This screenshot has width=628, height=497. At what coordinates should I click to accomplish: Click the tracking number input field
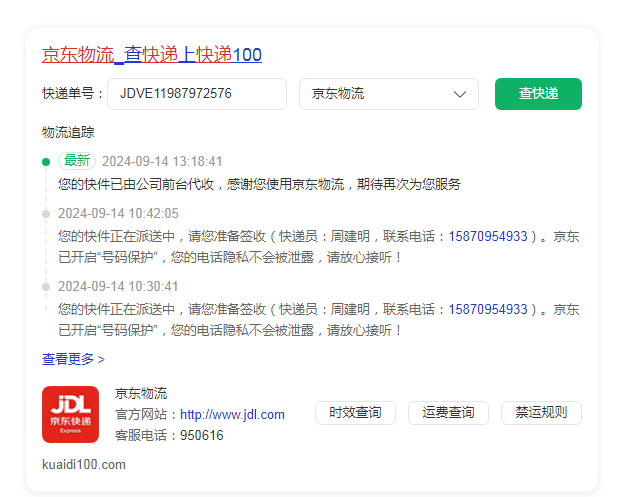pos(196,94)
